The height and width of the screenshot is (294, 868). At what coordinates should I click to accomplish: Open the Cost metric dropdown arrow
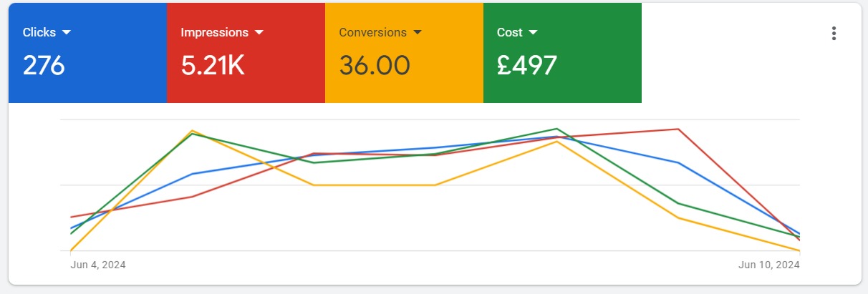[533, 33]
